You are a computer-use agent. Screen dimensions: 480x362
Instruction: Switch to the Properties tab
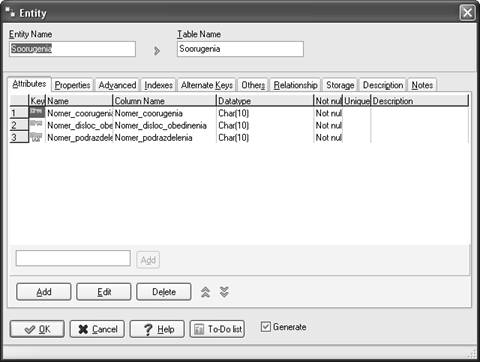[x=72, y=85]
